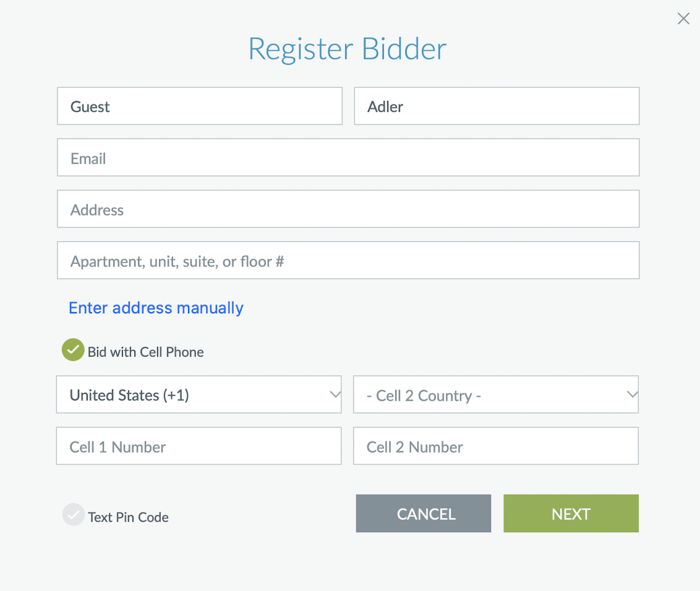Focus the Cell 1 Number field

pyautogui.click(x=198, y=446)
